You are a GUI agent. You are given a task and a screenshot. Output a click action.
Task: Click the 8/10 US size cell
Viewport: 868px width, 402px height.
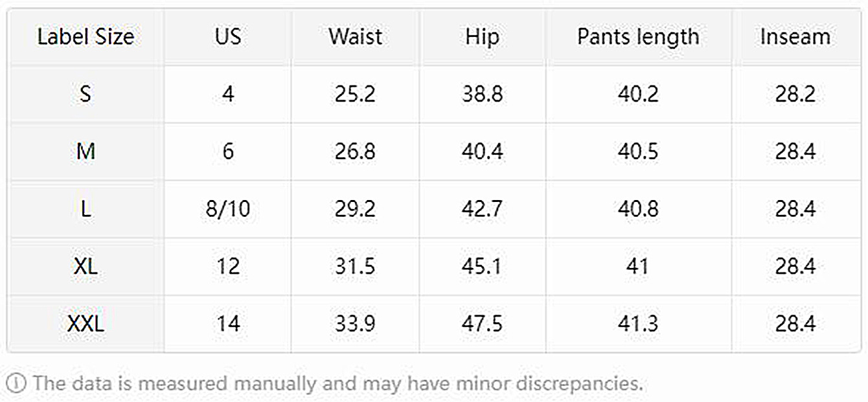click(x=228, y=209)
